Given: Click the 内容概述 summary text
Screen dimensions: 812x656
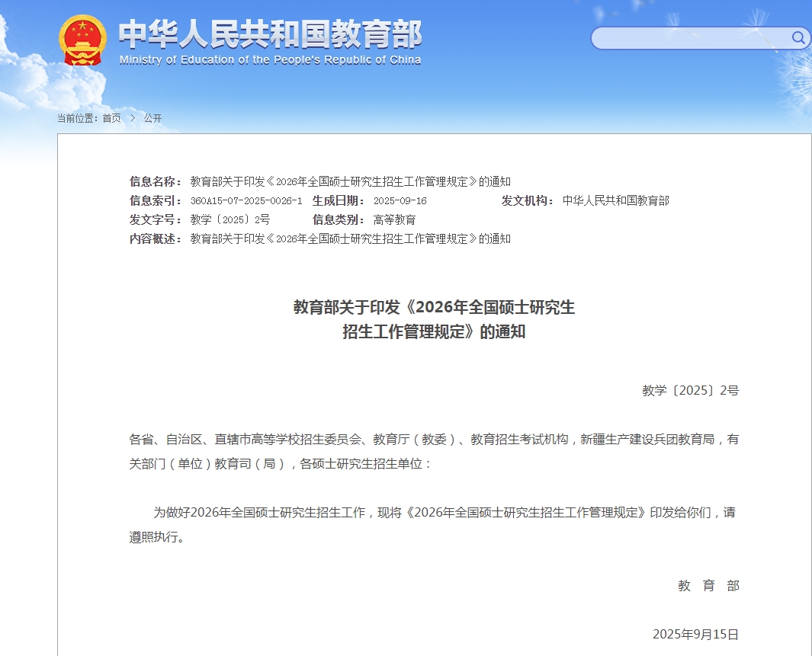Looking at the screenshot, I should [x=350, y=239].
